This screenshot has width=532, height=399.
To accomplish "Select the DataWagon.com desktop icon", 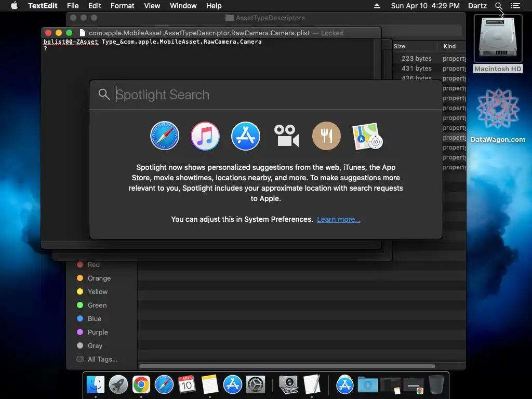I will coord(498,115).
